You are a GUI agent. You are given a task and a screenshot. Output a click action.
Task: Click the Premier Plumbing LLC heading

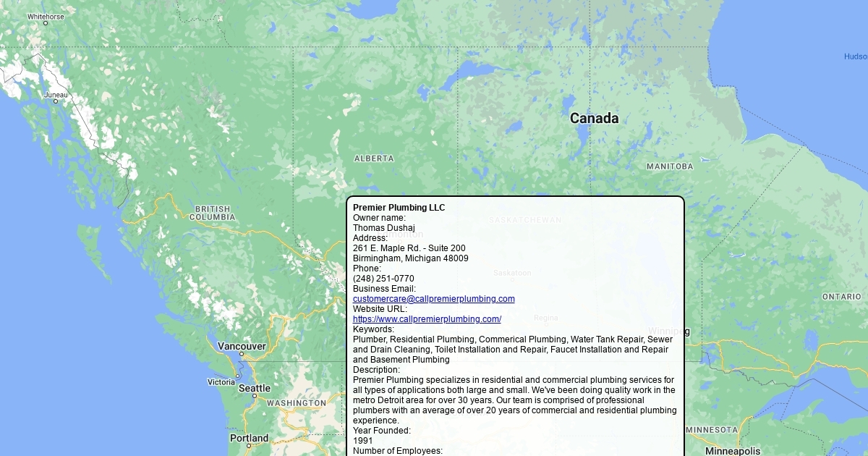pos(399,208)
